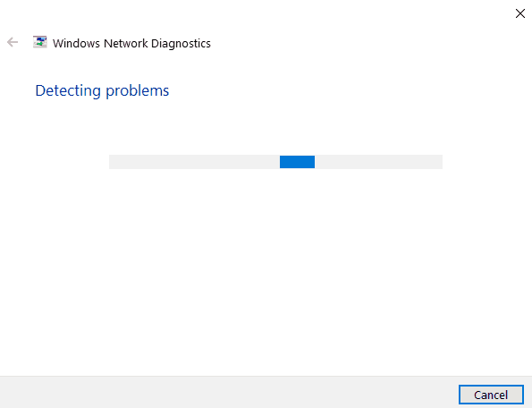Image resolution: width=532 pixels, height=408 pixels.
Task: Click the Windows Network Diagnostics icon
Action: [39, 42]
